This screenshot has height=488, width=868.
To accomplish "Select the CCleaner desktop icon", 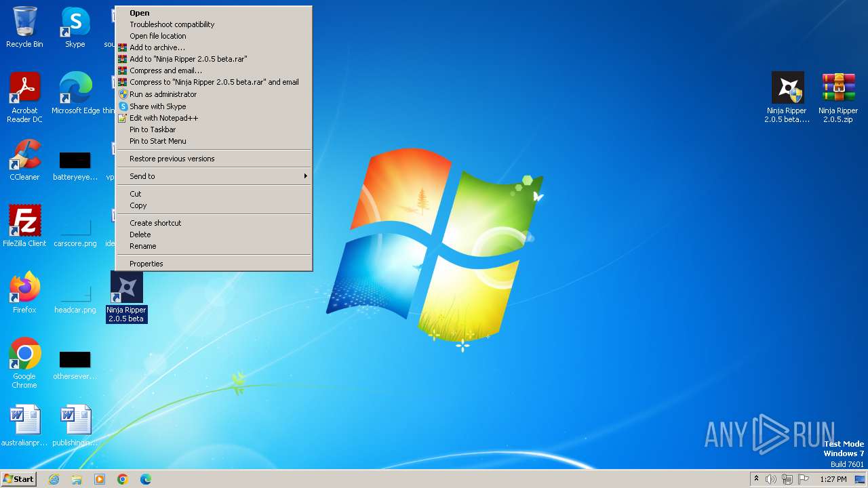I will click(24, 160).
